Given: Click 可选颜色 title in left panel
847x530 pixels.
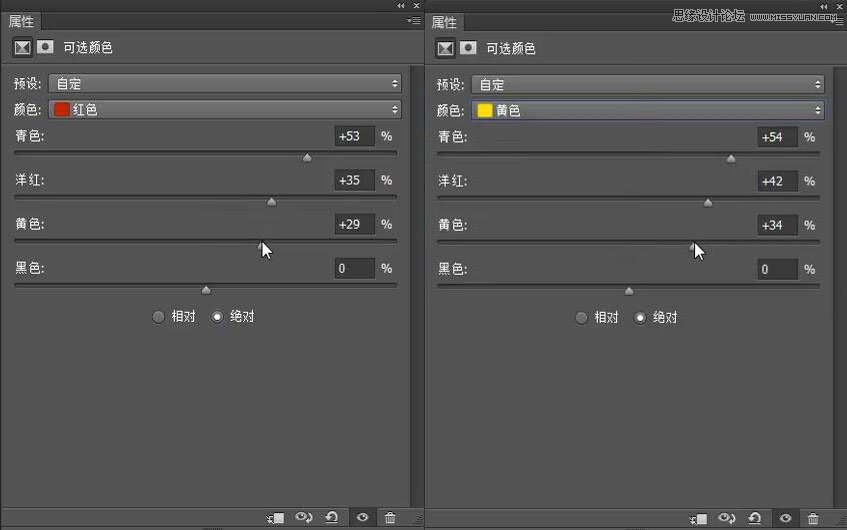Looking at the screenshot, I should 88,48.
